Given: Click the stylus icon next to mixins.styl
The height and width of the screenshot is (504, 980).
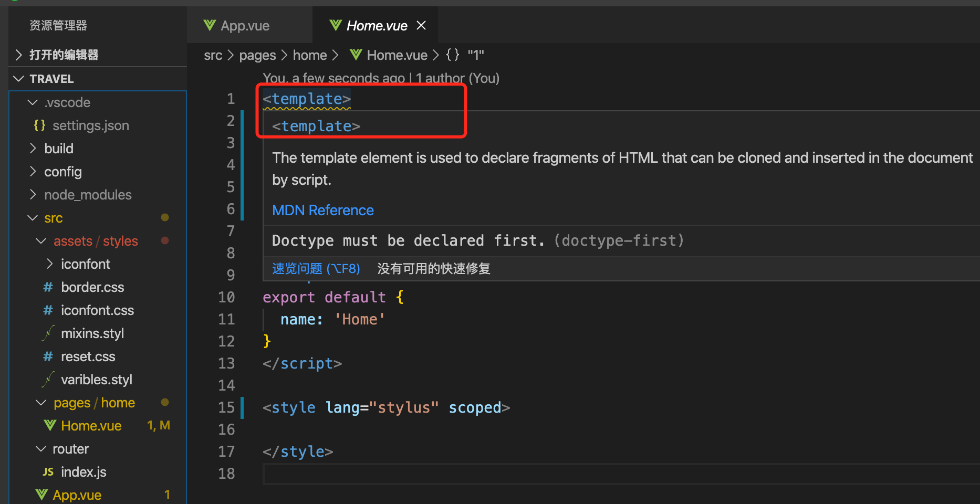Looking at the screenshot, I should point(48,333).
